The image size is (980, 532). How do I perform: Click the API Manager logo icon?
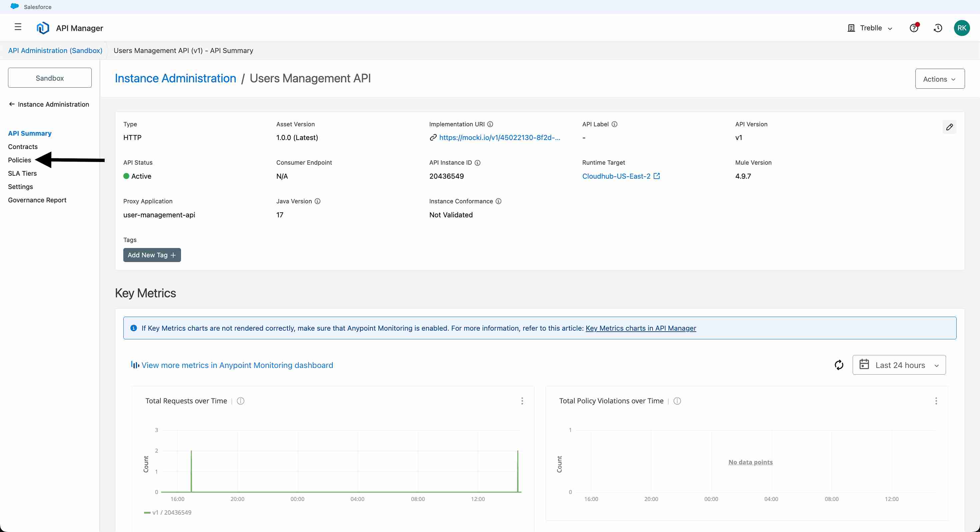tap(43, 28)
